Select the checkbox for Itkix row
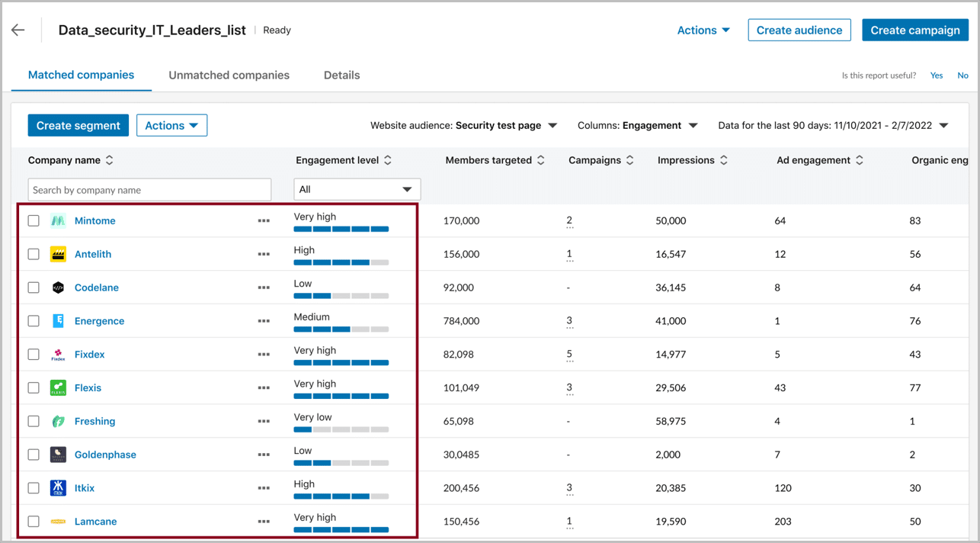The image size is (980, 543). pos(34,487)
